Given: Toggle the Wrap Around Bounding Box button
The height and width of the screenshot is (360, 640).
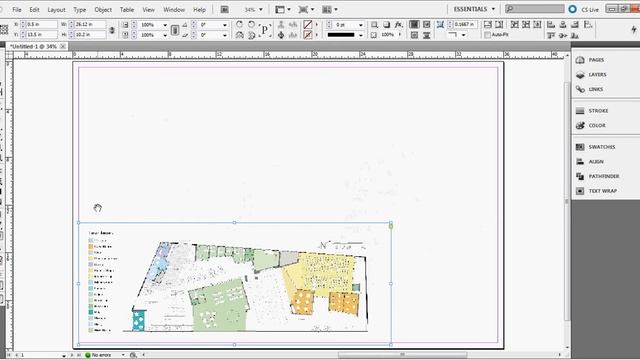Looking at the screenshot, I should click(x=427, y=25).
